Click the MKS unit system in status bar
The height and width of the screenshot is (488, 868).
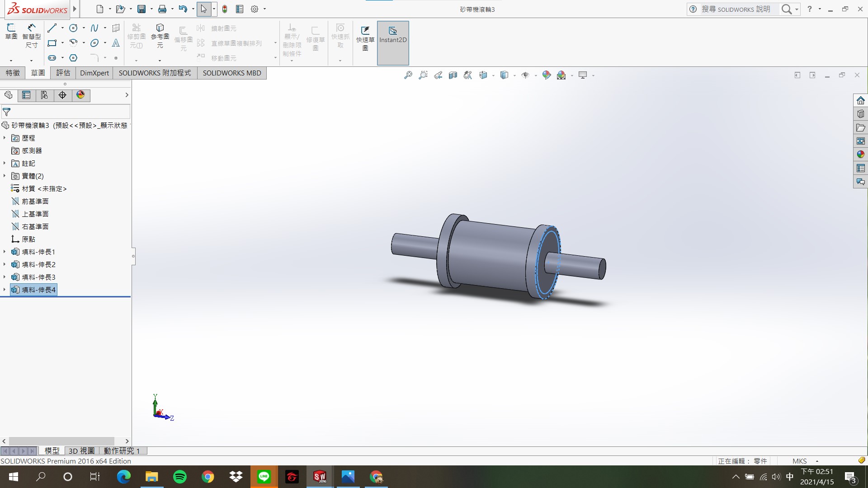click(799, 461)
